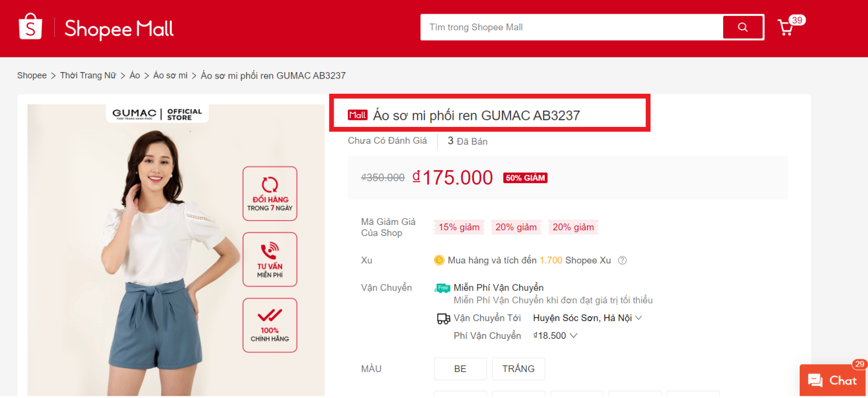868x398 pixels.
Task: Open the Chat button
Action: pyautogui.click(x=832, y=381)
